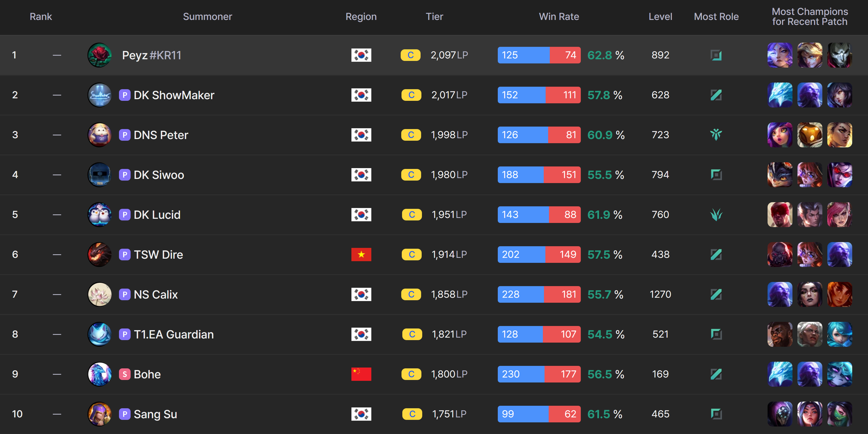The height and width of the screenshot is (434, 868).
Task: Sort the leaderboard by the Win Rate column
Action: point(559,17)
